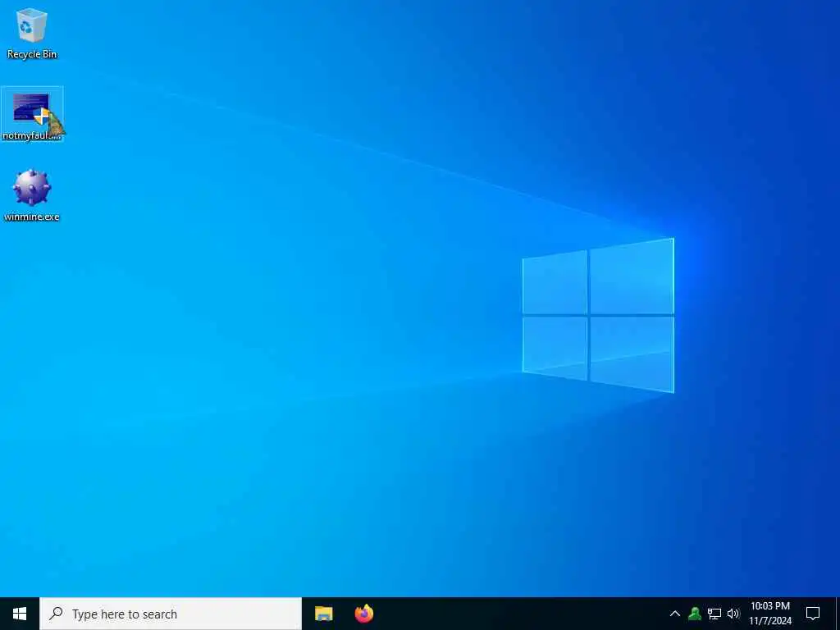840x630 pixels.
Task: Open the volume control speaker icon
Action: click(x=733, y=614)
